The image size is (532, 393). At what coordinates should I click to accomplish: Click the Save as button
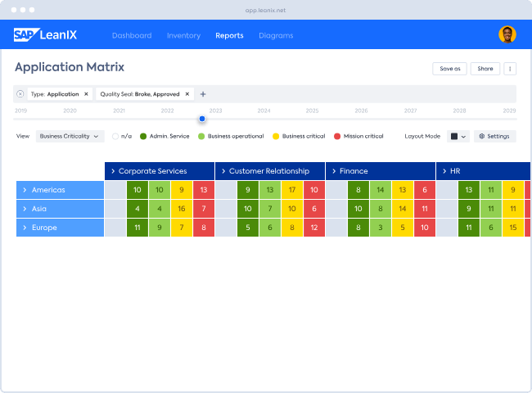coord(449,69)
